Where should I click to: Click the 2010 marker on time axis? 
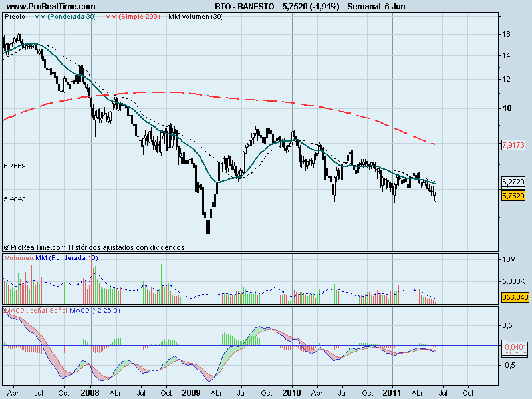pyautogui.click(x=292, y=393)
